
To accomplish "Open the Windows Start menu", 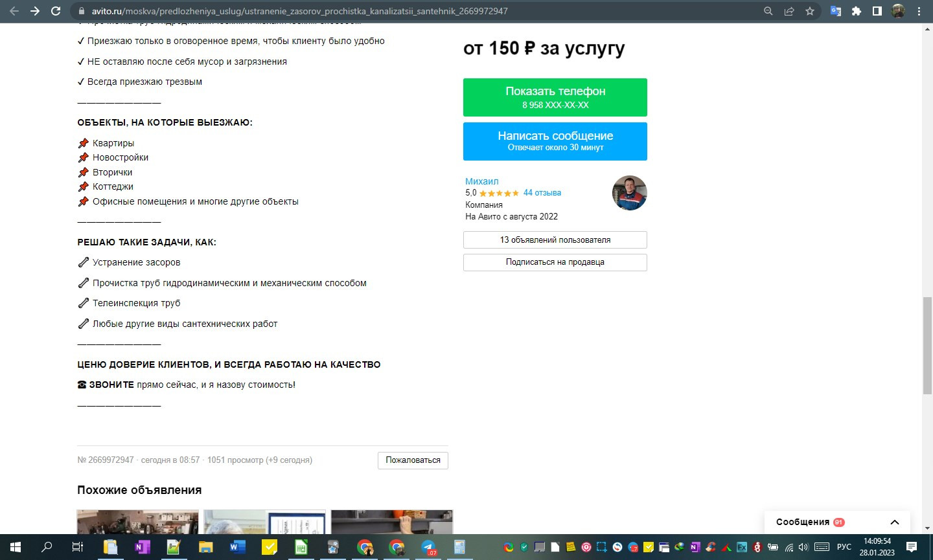I will click(16, 547).
